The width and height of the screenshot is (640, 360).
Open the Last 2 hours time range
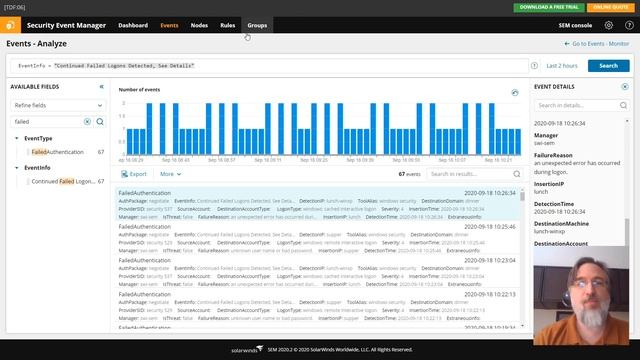coord(562,66)
